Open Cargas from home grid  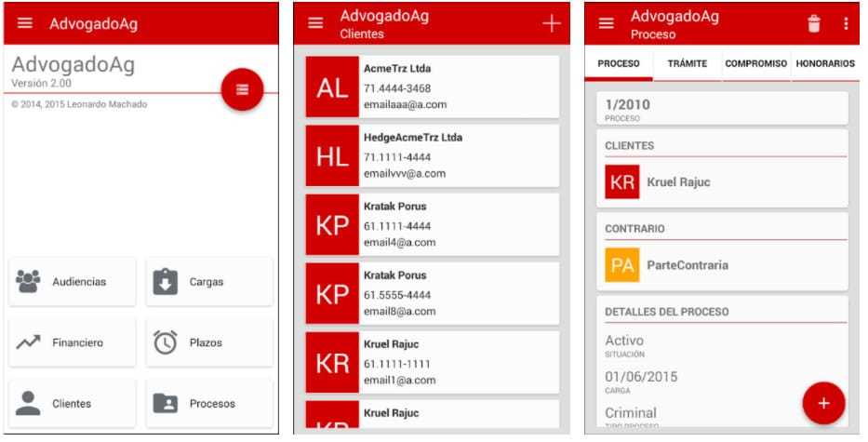(x=209, y=282)
